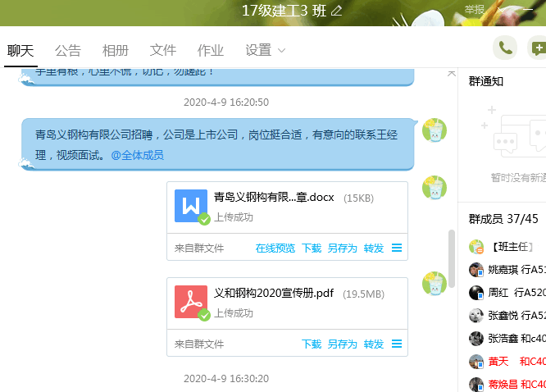Screen dimensions: 546x392
Task: Switch to the 文件 tab
Action: pos(163,51)
